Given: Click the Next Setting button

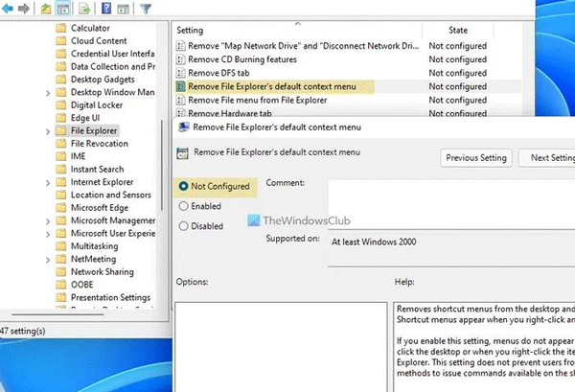Looking at the screenshot, I should [547, 158].
